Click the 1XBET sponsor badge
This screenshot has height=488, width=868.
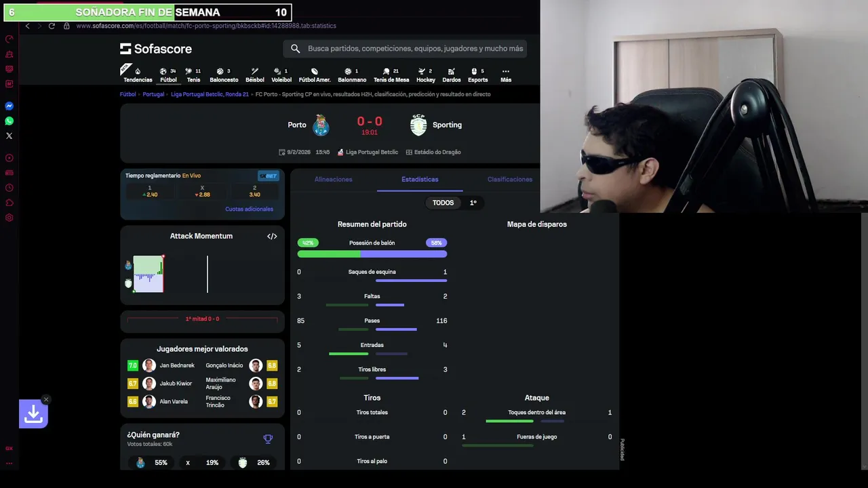(x=268, y=176)
